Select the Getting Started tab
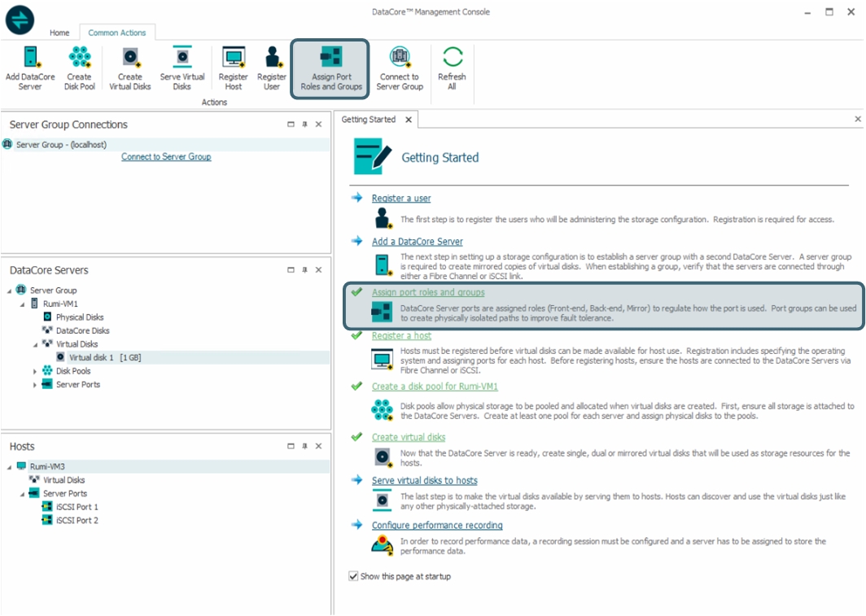The image size is (866, 616). click(369, 120)
